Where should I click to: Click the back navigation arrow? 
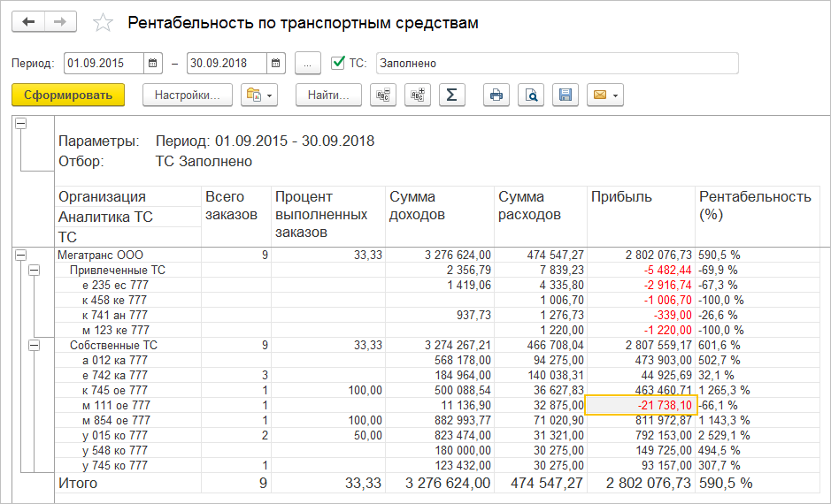point(28,22)
